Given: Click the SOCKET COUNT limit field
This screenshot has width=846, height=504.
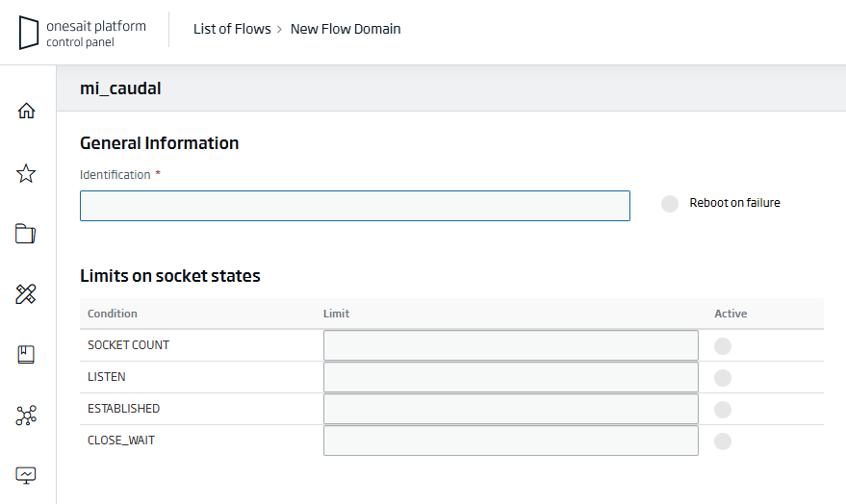Looking at the screenshot, I should [x=510, y=345].
